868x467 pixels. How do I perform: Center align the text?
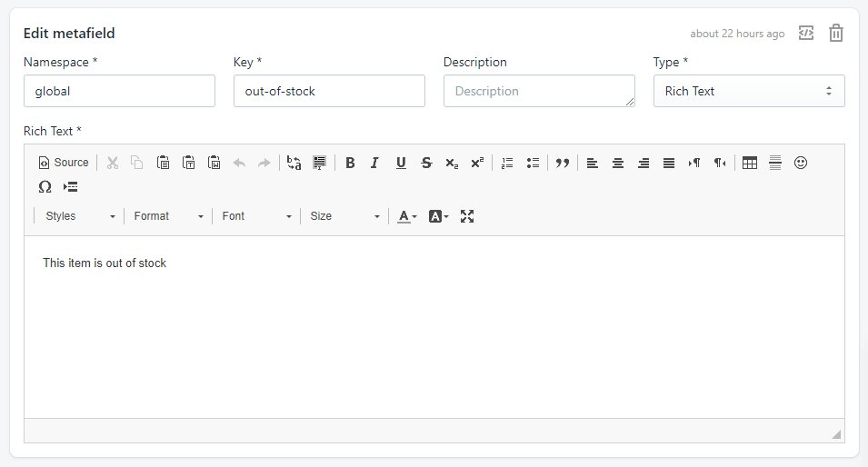coord(618,163)
